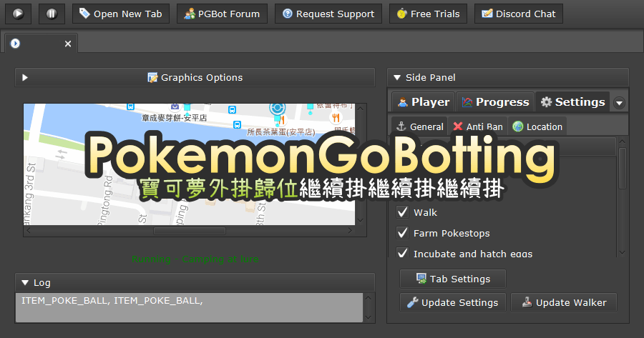Open the Location sub-tab
The image size is (644, 338).
(x=537, y=126)
